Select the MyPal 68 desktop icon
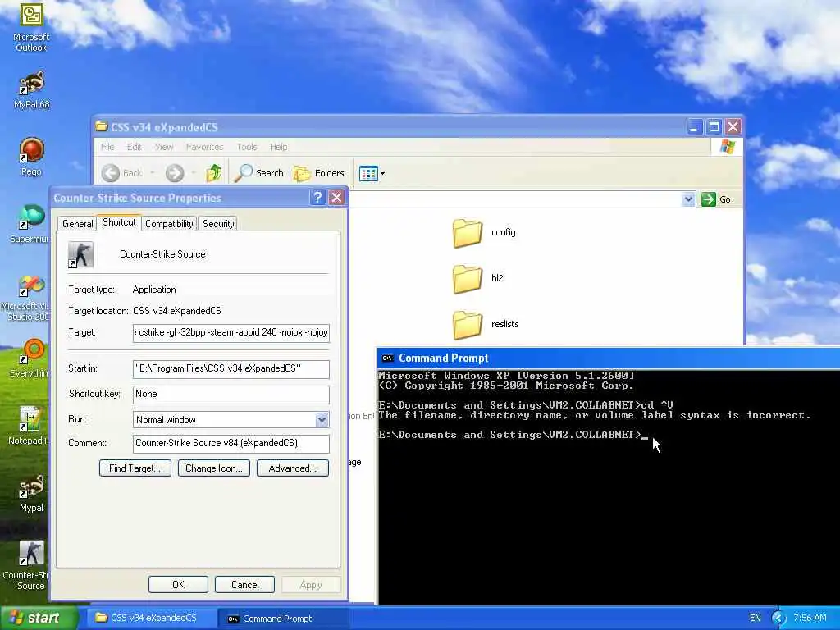Image resolution: width=840 pixels, height=630 pixels. tap(31, 89)
